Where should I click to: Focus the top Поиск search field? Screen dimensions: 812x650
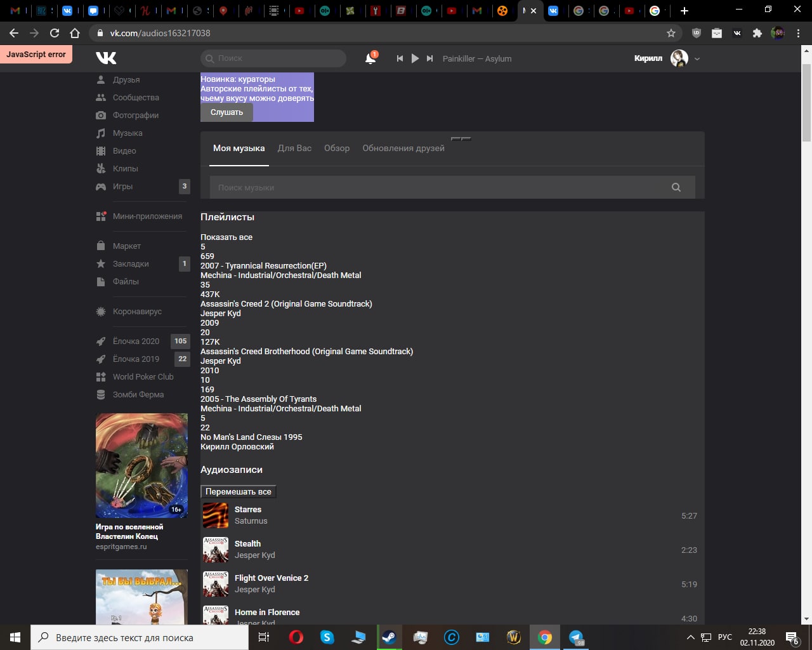pos(273,58)
